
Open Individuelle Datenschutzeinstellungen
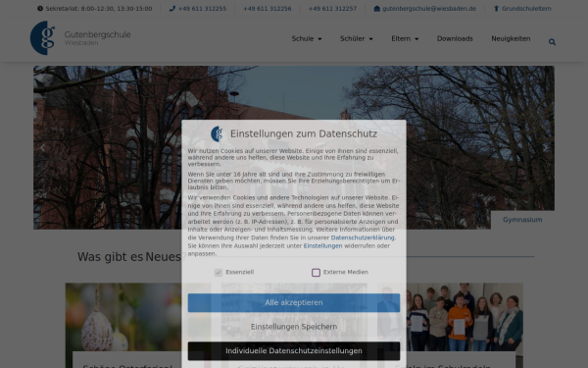[x=294, y=351]
